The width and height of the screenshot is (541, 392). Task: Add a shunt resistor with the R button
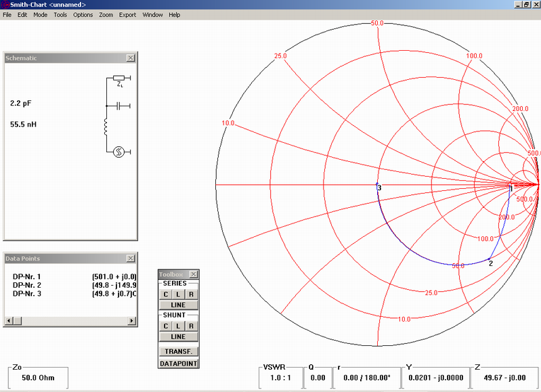[191, 326]
